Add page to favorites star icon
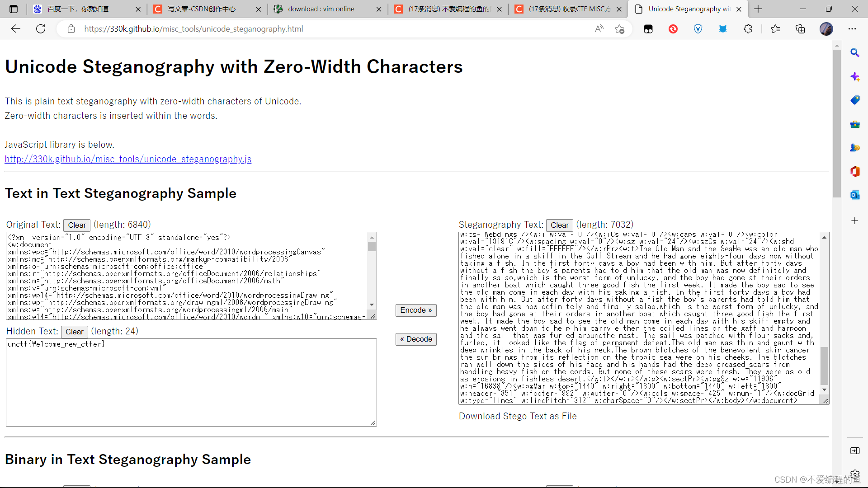This screenshot has width=868, height=488. [x=619, y=29]
